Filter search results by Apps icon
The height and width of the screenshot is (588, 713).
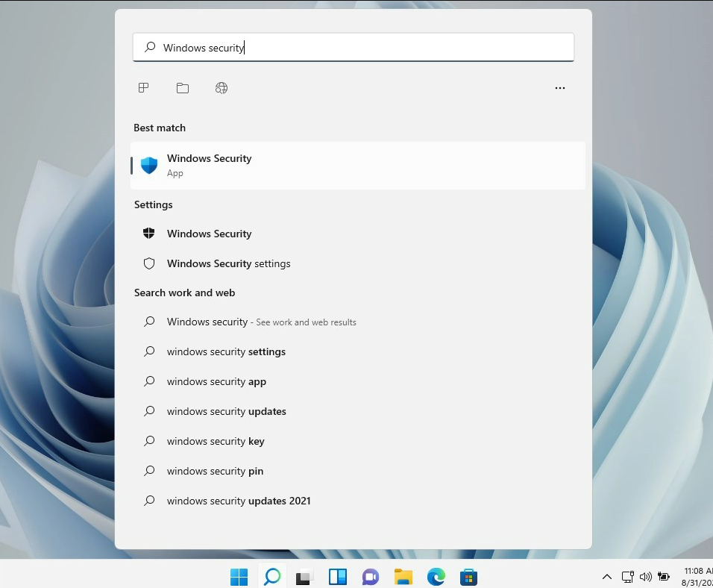click(x=144, y=88)
